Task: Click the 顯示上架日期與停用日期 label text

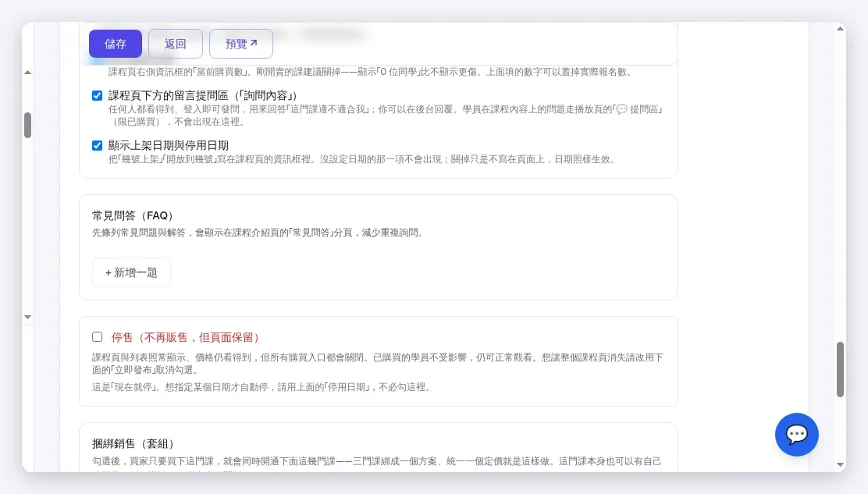Action: click(169, 145)
